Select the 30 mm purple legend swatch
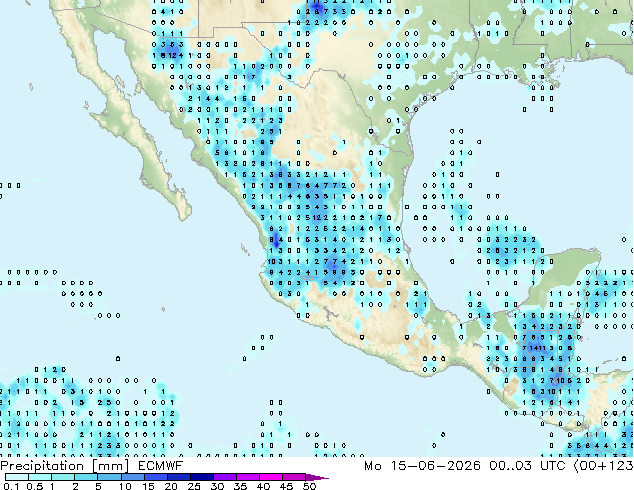This screenshot has height=490, width=634. (x=225, y=477)
